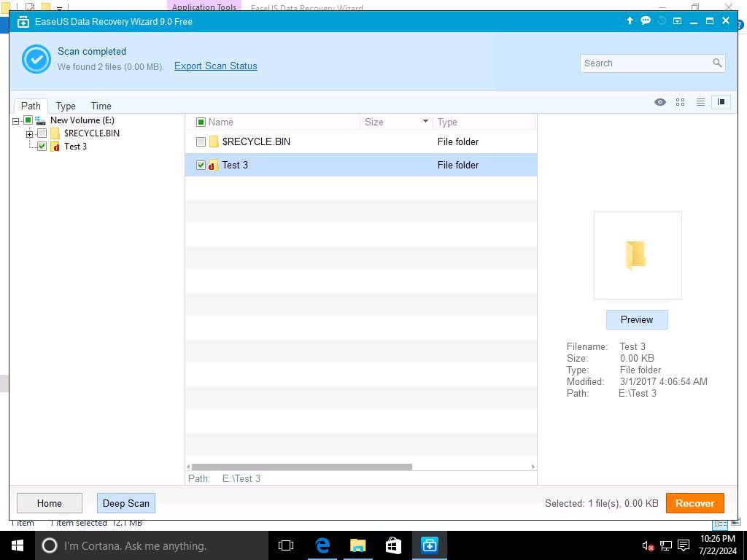Collapse the New Volume (E:) tree node
This screenshot has height=560, width=747.
point(16,121)
